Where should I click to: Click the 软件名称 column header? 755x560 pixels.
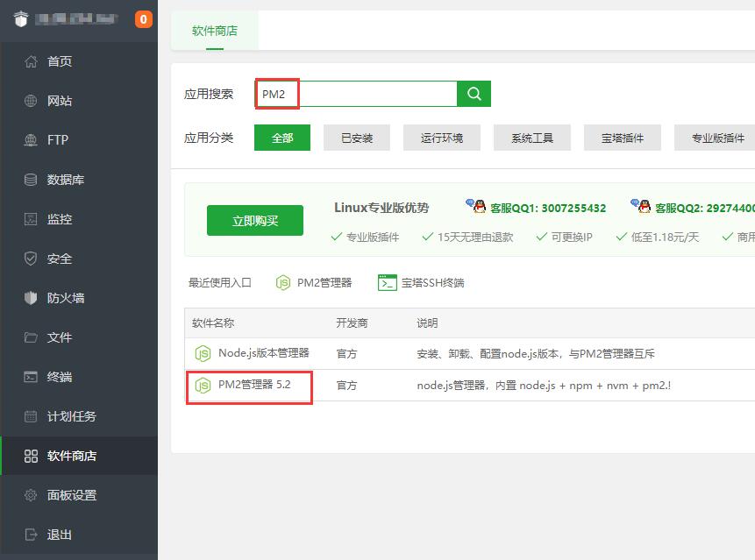(x=213, y=323)
